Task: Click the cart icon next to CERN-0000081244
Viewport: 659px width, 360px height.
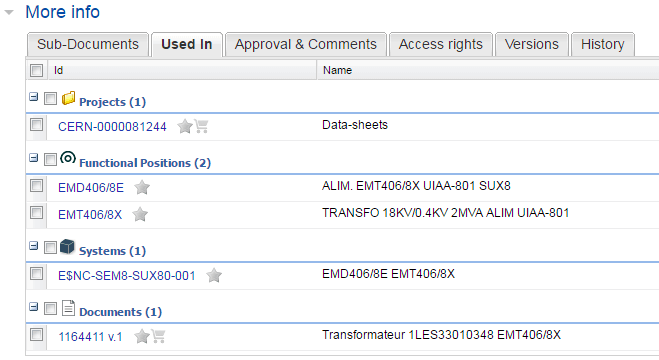Action: click(x=201, y=126)
